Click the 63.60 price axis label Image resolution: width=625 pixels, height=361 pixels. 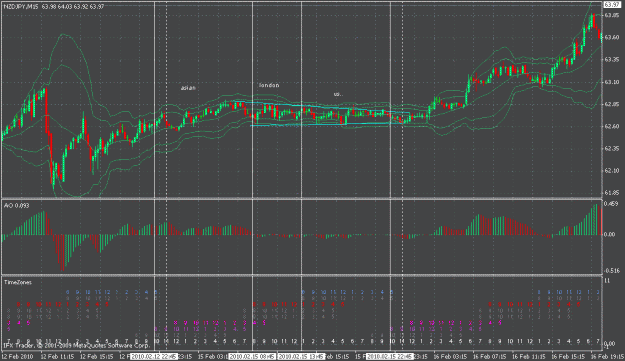(612, 37)
